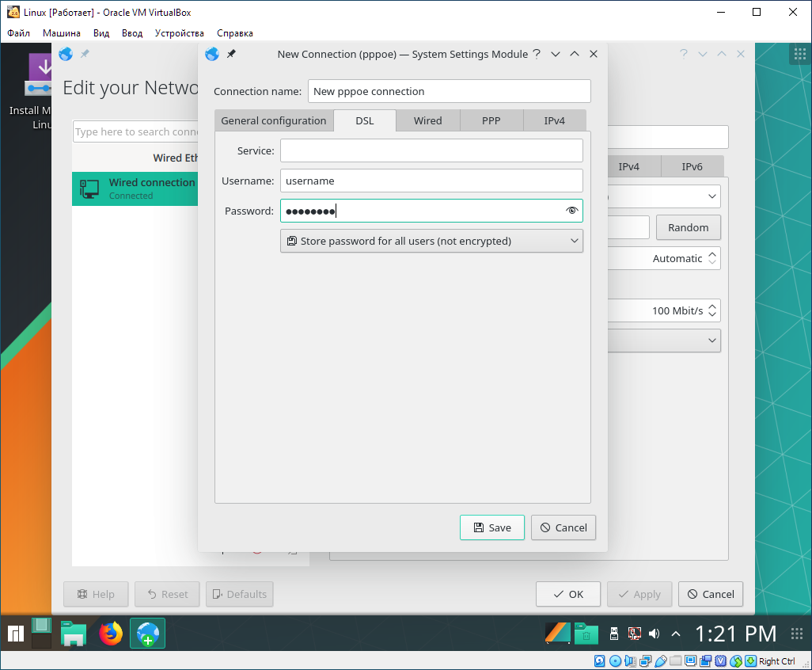Switch to the PPP tab
This screenshot has width=812, height=670.
pyautogui.click(x=491, y=120)
